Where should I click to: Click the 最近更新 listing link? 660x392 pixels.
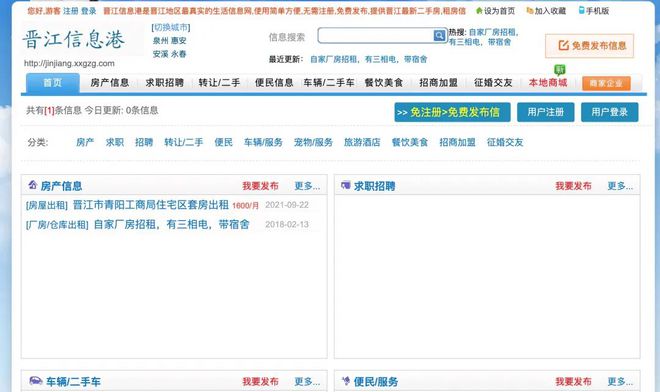369,59
